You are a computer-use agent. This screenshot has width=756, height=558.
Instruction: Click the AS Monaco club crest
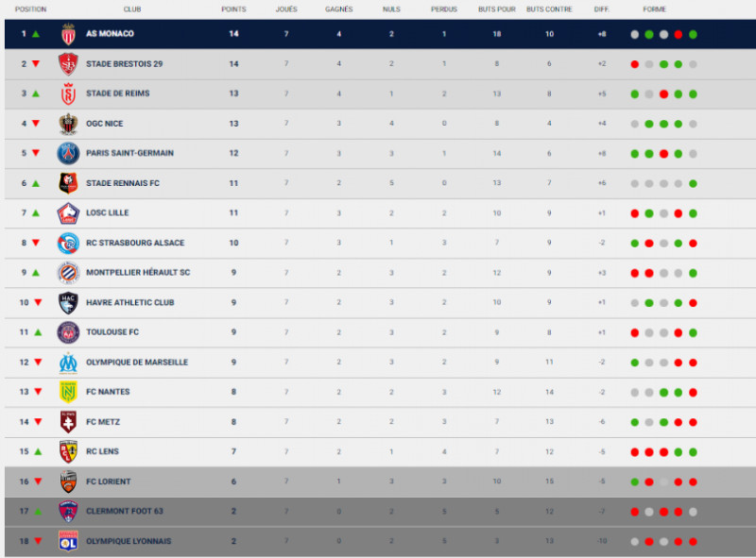pos(68,34)
